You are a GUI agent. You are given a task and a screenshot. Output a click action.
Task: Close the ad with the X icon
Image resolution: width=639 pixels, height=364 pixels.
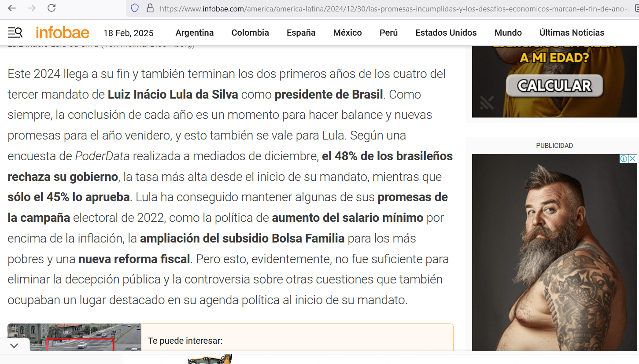632,158
